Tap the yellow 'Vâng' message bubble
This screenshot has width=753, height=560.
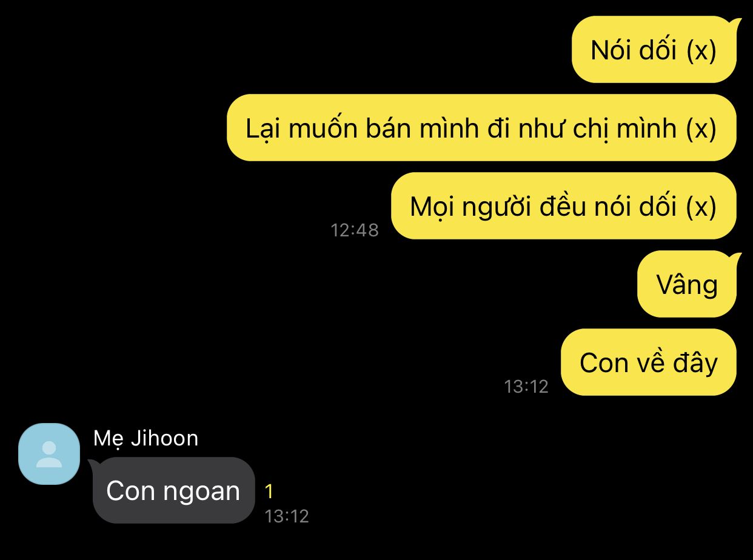pyautogui.click(x=687, y=284)
